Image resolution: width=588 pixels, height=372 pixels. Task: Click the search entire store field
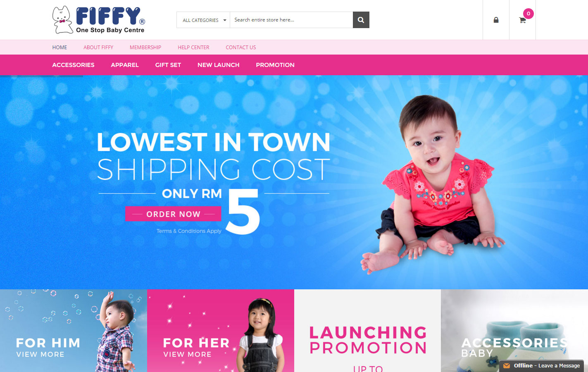pyautogui.click(x=291, y=20)
